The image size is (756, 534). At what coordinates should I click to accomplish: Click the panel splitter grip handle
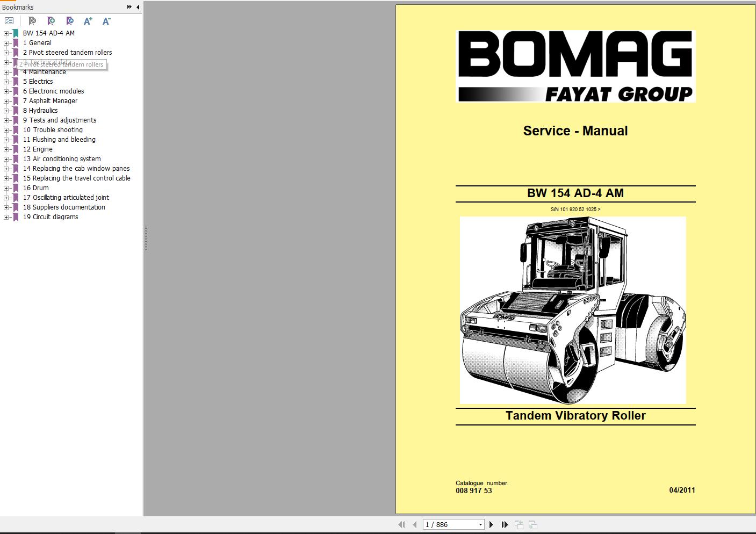(145, 239)
